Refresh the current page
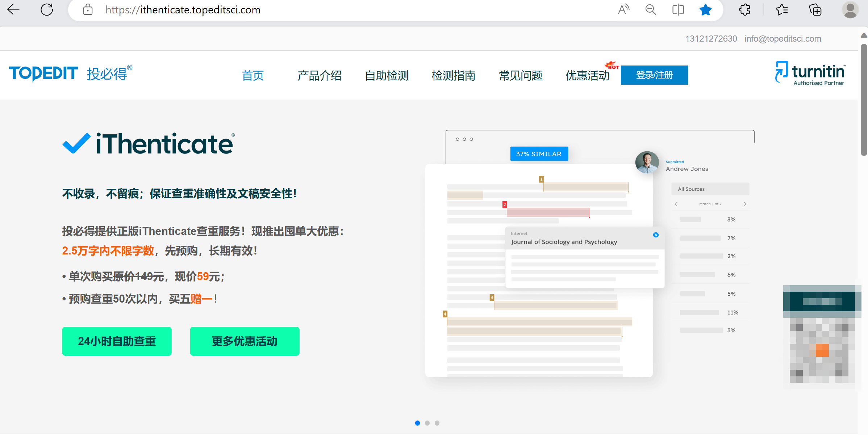Image resolution: width=868 pixels, height=435 pixels. point(47,10)
